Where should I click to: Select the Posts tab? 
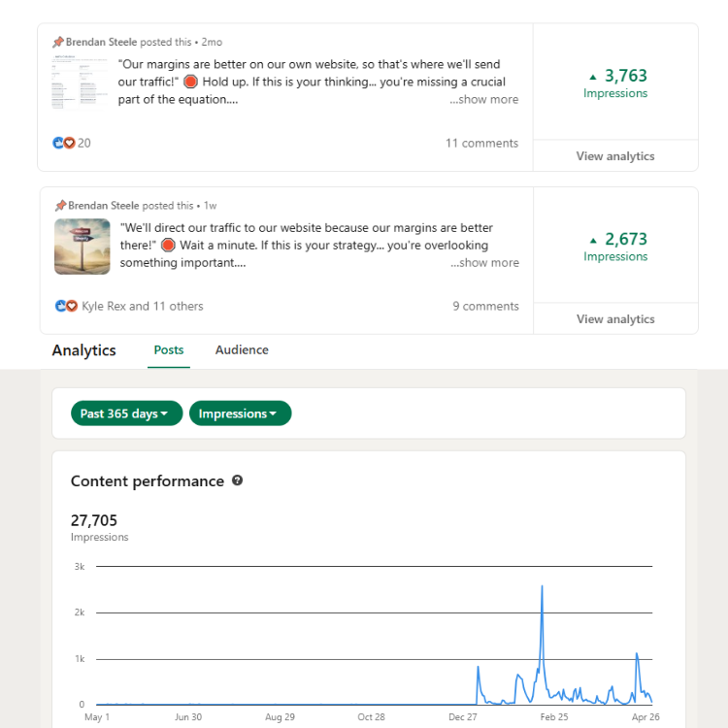pyautogui.click(x=169, y=350)
